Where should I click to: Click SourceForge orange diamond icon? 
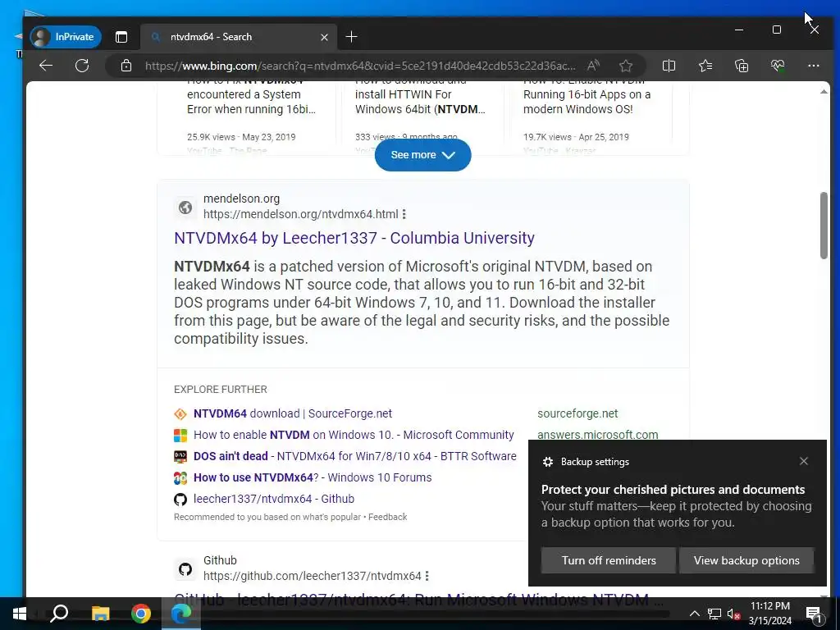pyautogui.click(x=180, y=414)
